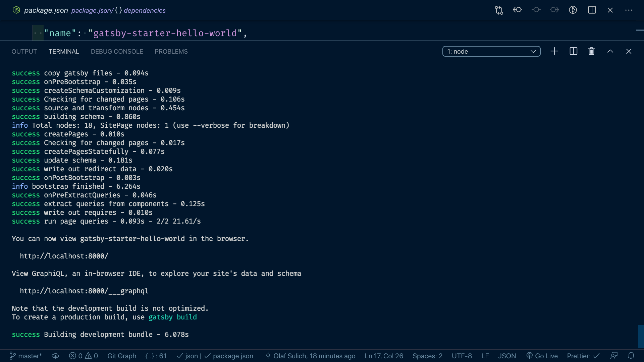644x362 pixels.
Task: Click the 'copy gatsby files - 0.094s' line
Action: click(80, 73)
